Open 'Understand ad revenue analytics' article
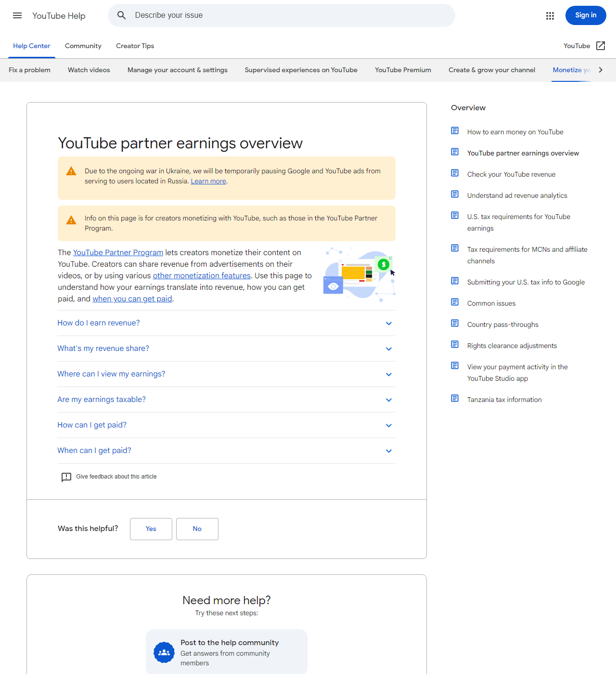 (517, 195)
